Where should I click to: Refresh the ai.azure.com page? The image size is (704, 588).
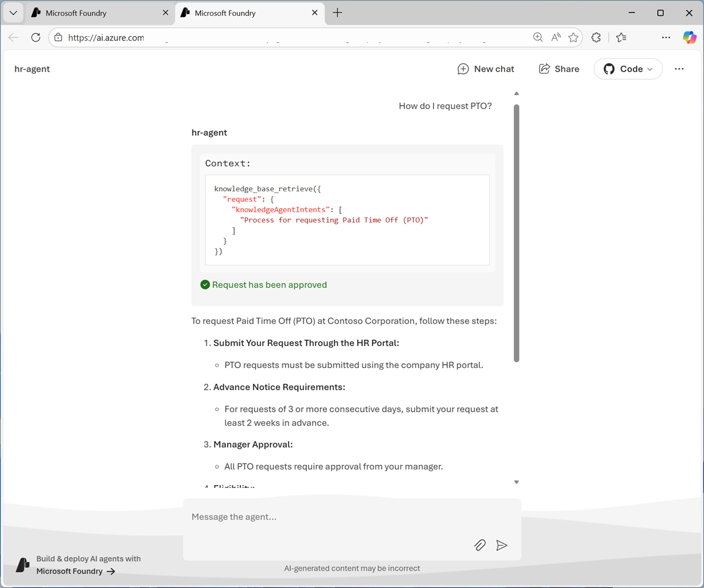click(x=35, y=37)
